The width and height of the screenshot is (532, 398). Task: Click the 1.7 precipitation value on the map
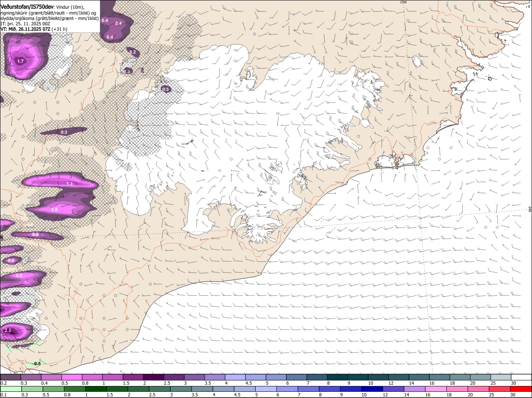point(20,61)
